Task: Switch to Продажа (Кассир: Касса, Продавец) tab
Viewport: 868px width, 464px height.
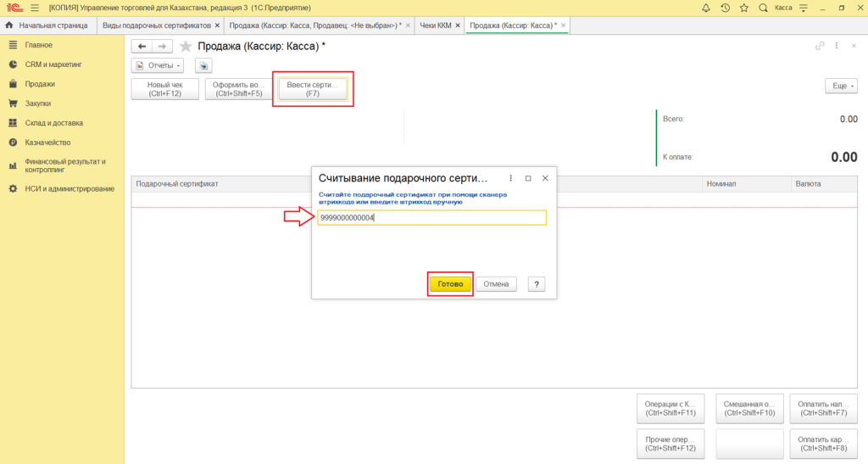Action: [x=315, y=25]
